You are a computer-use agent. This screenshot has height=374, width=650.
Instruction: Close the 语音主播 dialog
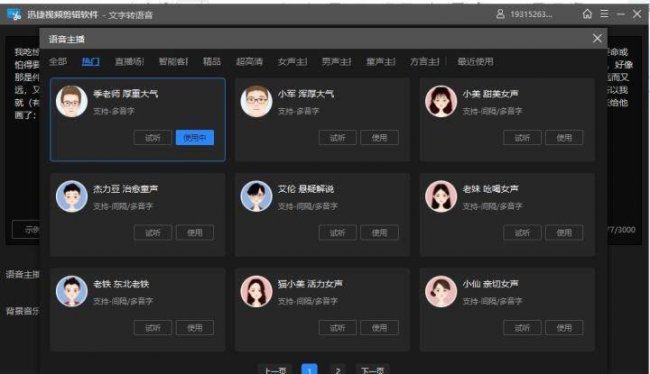coord(597,39)
